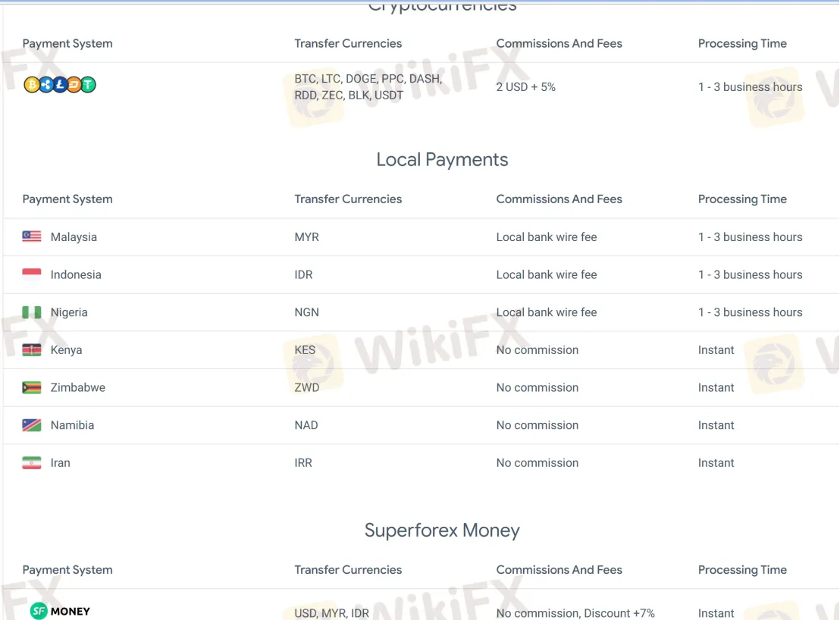Click "Payment System" header under Local Payments
Image resolution: width=840 pixels, height=620 pixels.
pyautogui.click(x=67, y=199)
